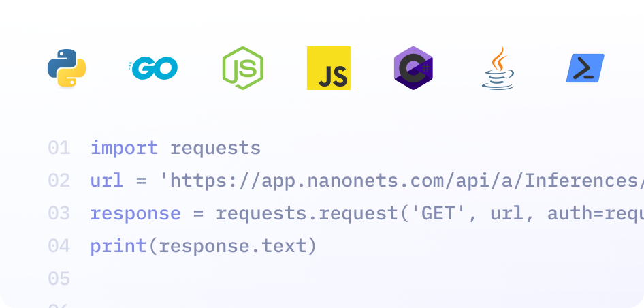This screenshot has height=308, width=644.
Task: Select line number 03 in the gutter
Action: pos(59,213)
